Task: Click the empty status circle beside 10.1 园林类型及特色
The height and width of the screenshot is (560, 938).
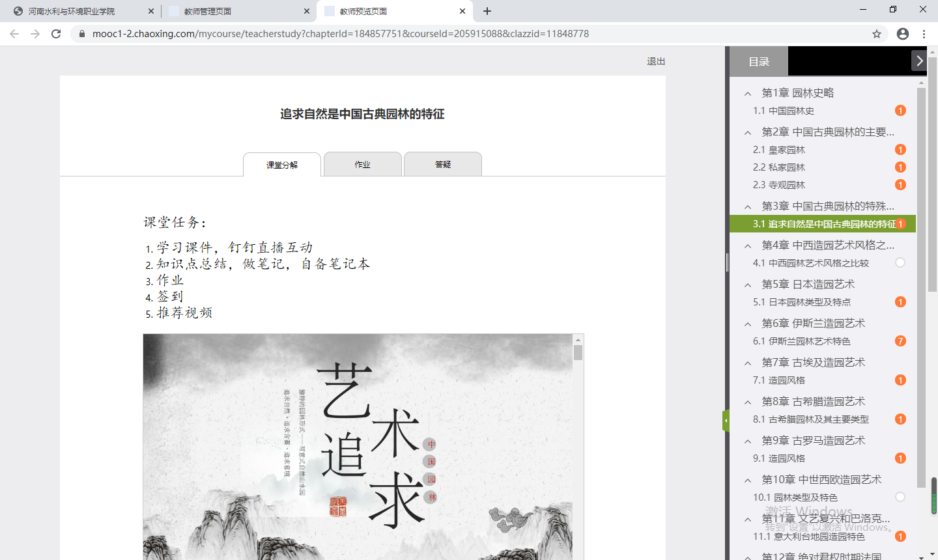Action: point(900,497)
